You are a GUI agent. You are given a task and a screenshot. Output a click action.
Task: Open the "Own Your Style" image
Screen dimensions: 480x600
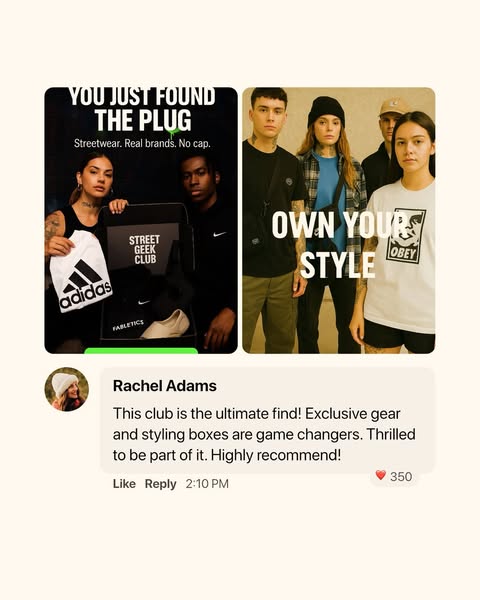339,220
